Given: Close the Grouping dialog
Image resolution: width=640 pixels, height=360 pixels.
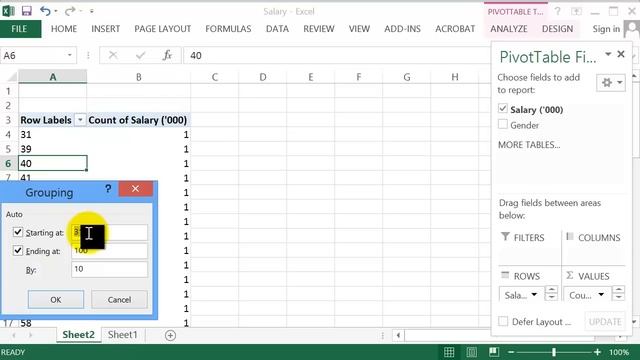Looking at the screenshot, I should tap(136, 189).
